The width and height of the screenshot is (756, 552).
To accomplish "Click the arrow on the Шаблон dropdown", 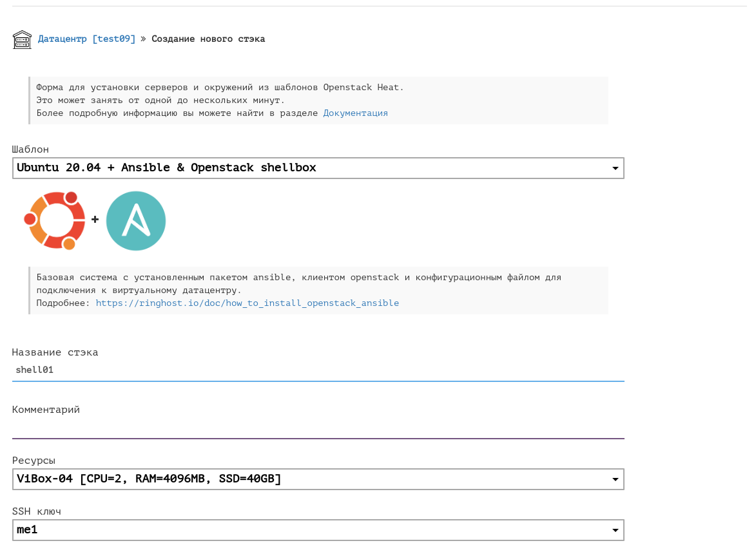I will click(x=615, y=169).
